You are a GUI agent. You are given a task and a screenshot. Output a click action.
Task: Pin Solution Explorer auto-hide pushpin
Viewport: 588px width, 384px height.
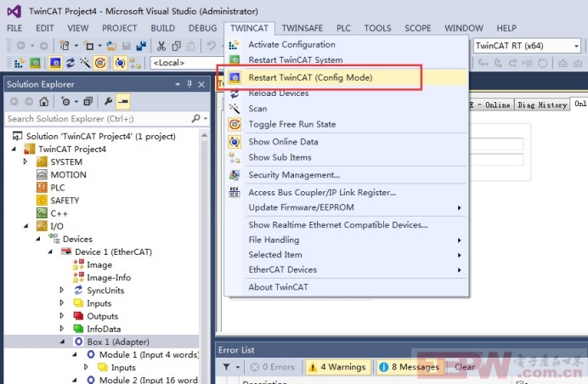click(189, 84)
